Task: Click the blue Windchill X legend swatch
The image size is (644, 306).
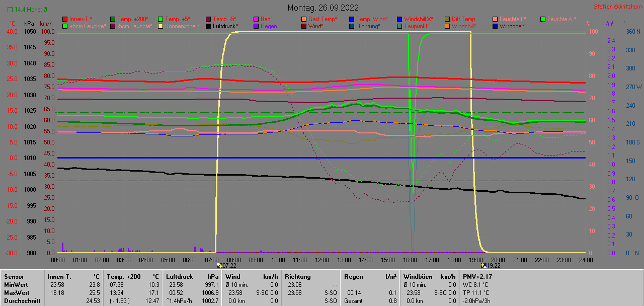Action: pos(399,19)
